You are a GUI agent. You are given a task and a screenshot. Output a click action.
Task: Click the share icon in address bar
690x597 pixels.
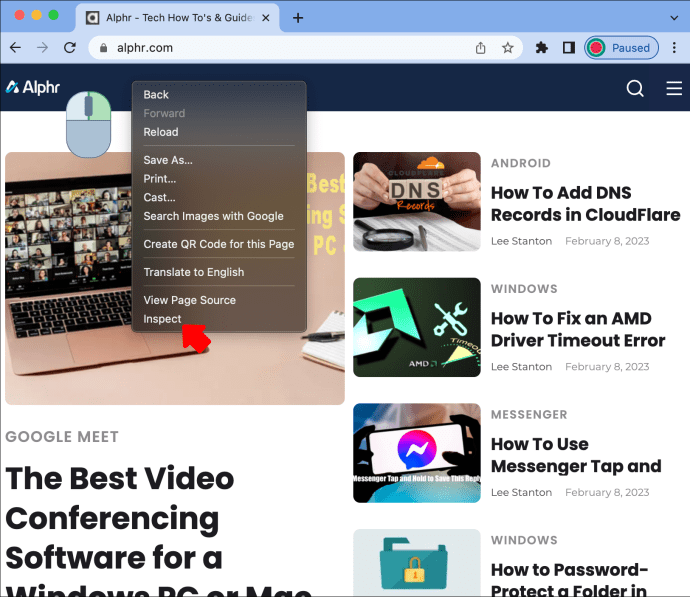tap(481, 48)
